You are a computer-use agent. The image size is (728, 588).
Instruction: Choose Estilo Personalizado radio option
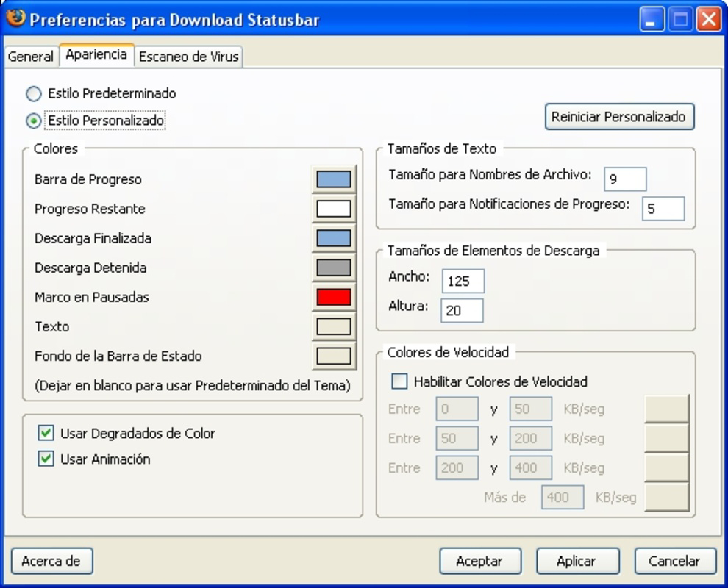tap(95, 121)
